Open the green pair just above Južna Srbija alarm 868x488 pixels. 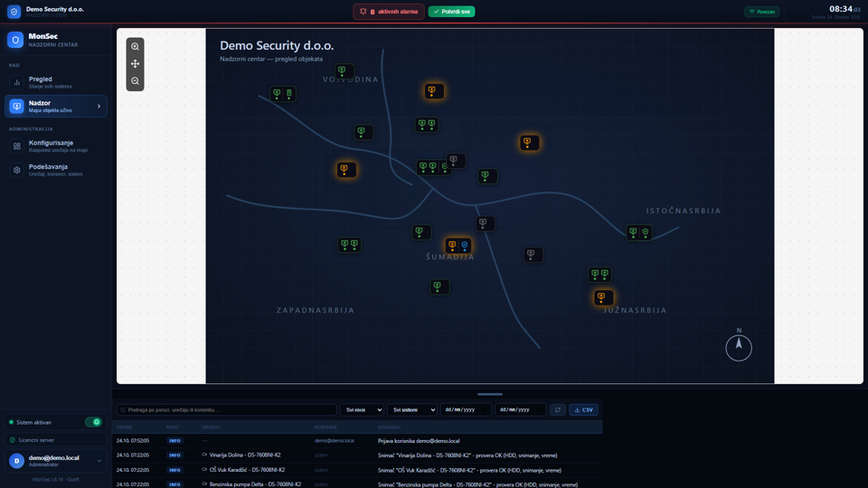pyautogui.click(x=599, y=275)
